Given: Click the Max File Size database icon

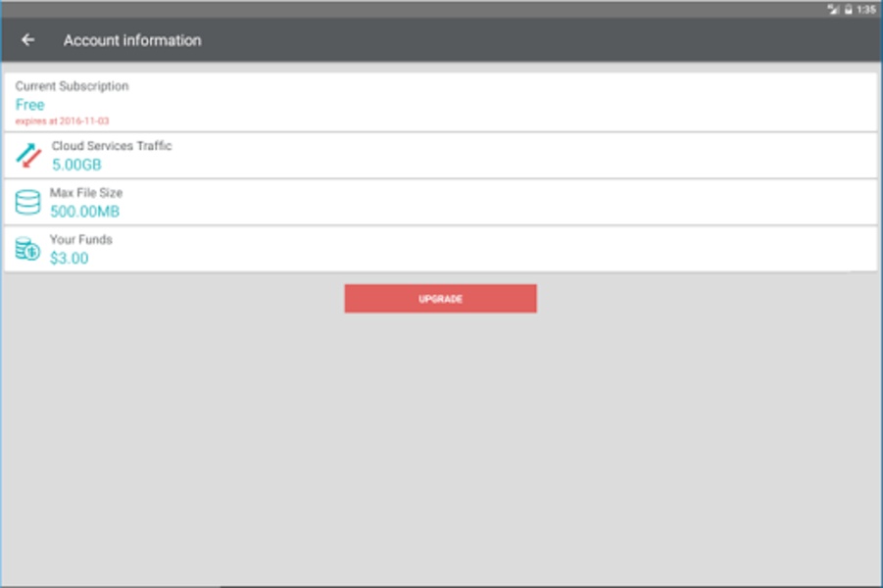Looking at the screenshot, I should (27, 202).
